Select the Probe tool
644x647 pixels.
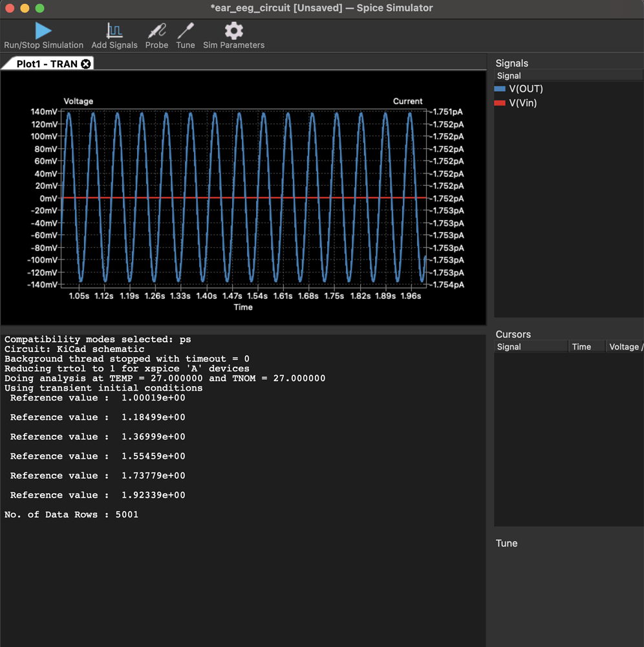pos(156,30)
